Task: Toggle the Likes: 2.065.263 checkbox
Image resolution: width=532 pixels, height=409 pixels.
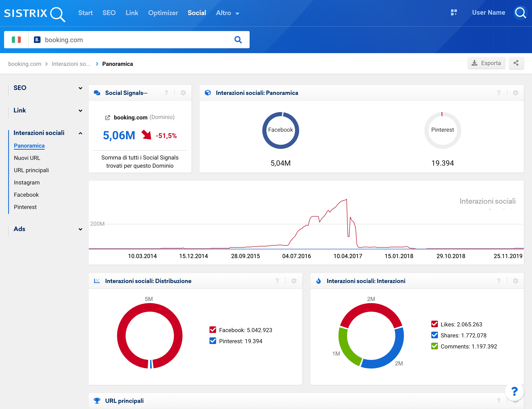Action: pyautogui.click(x=435, y=324)
